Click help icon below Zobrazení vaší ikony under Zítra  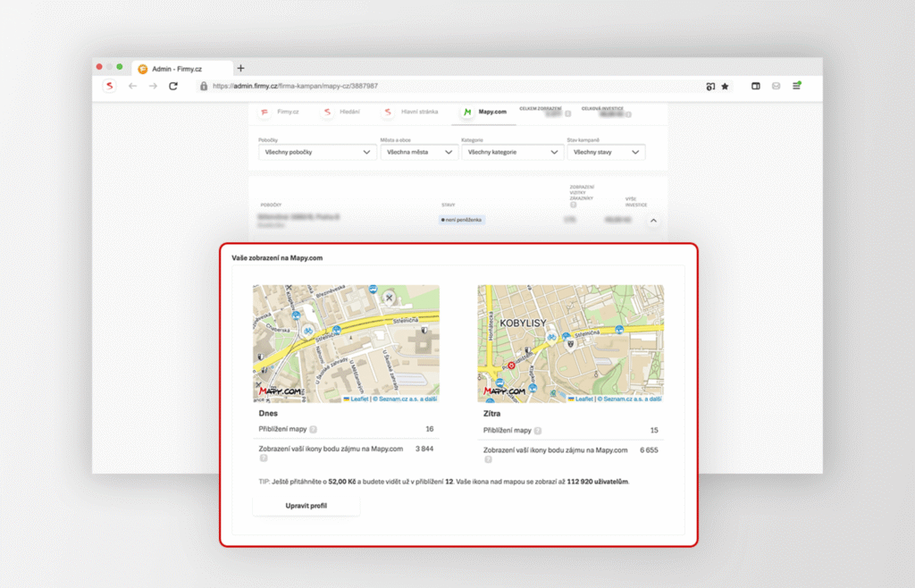click(488, 459)
